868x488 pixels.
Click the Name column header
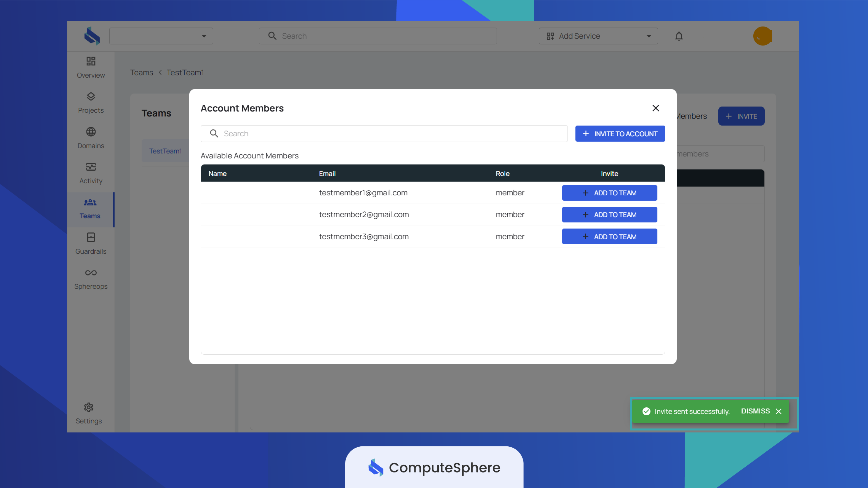point(217,174)
